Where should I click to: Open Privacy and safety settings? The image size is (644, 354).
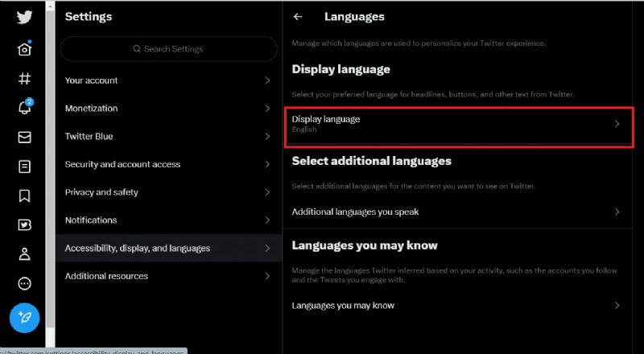tap(169, 192)
